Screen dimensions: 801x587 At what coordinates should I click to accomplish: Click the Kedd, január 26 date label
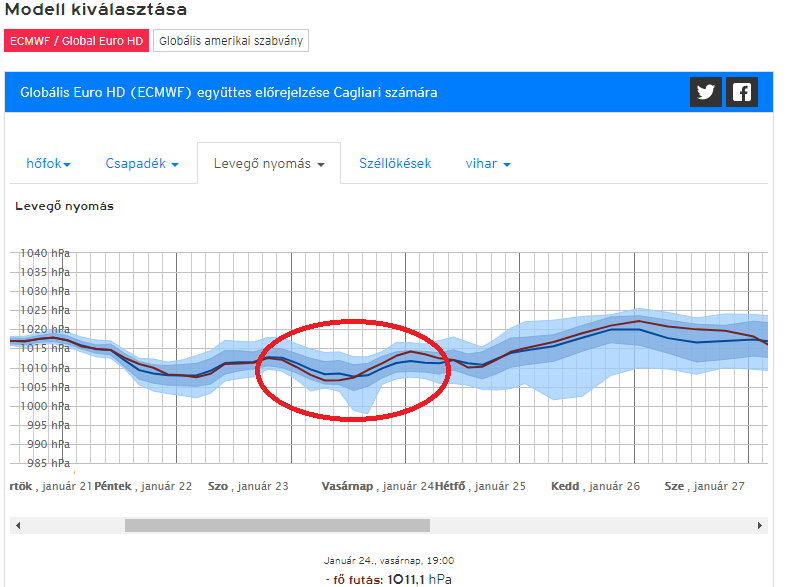595,486
